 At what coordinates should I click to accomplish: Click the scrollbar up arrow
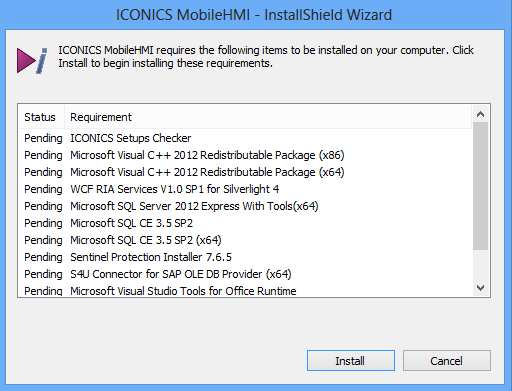click(480, 114)
